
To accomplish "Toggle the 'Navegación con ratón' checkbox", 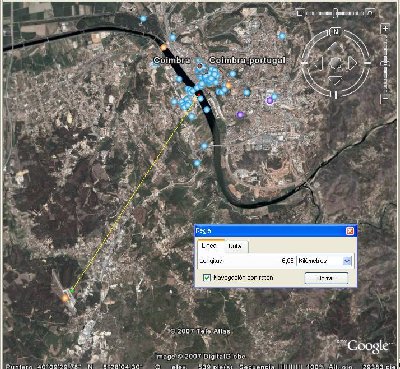I will click(x=207, y=277).
